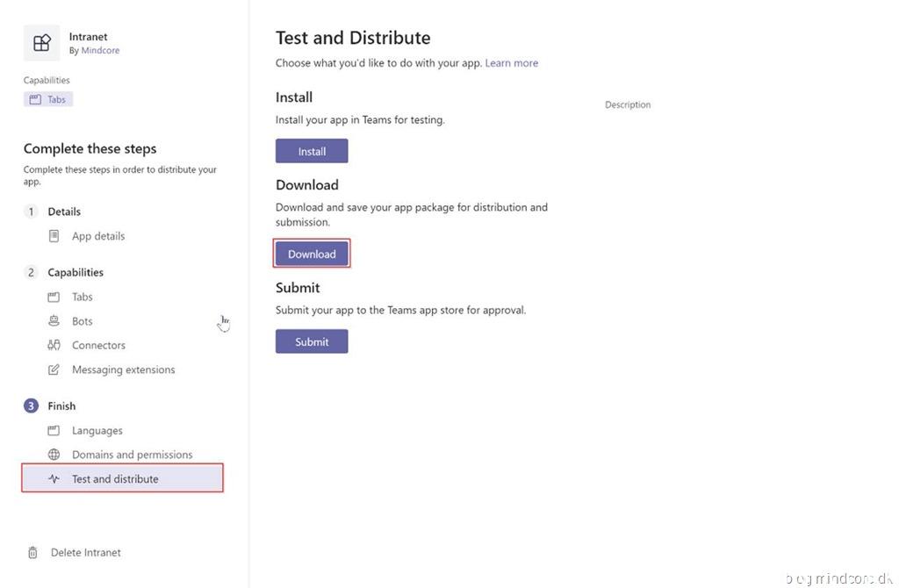This screenshot has width=899, height=588.
Task: Open Messaging extensions settings page
Action: point(123,370)
